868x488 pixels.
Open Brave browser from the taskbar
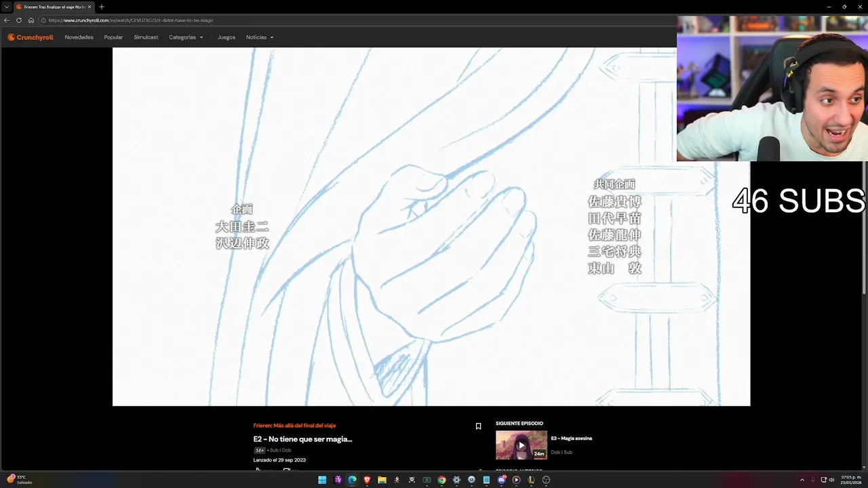pos(367,480)
